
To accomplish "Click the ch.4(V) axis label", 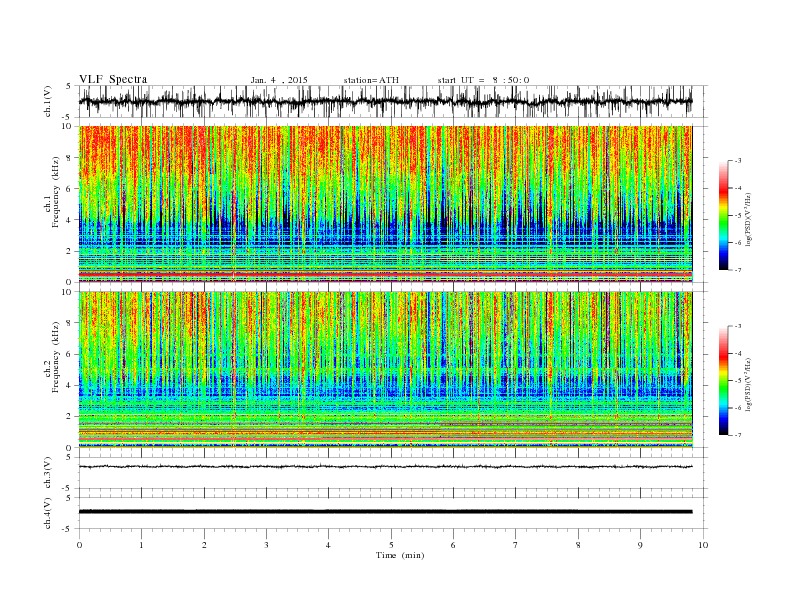I will point(48,513).
